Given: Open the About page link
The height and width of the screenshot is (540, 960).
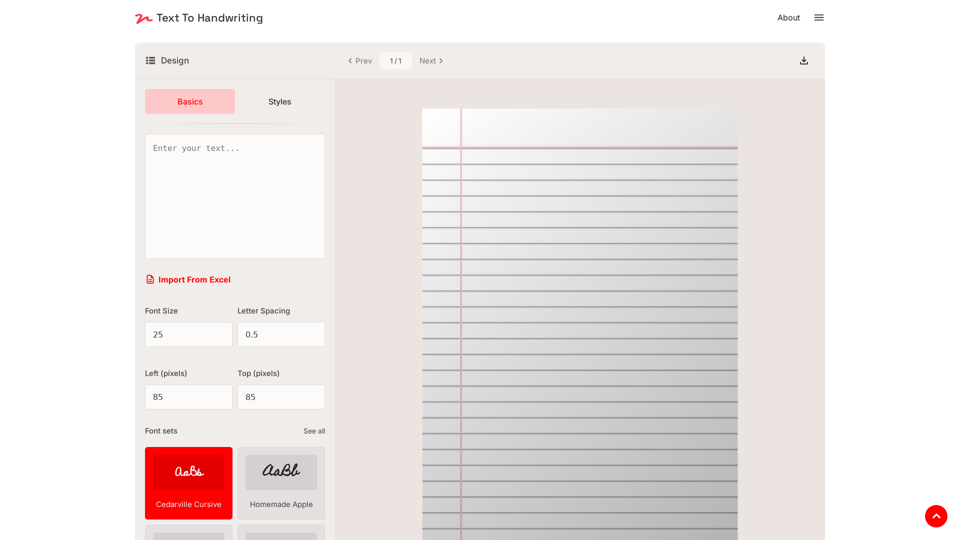Looking at the screenshot, I should click(x=788, y=18).
